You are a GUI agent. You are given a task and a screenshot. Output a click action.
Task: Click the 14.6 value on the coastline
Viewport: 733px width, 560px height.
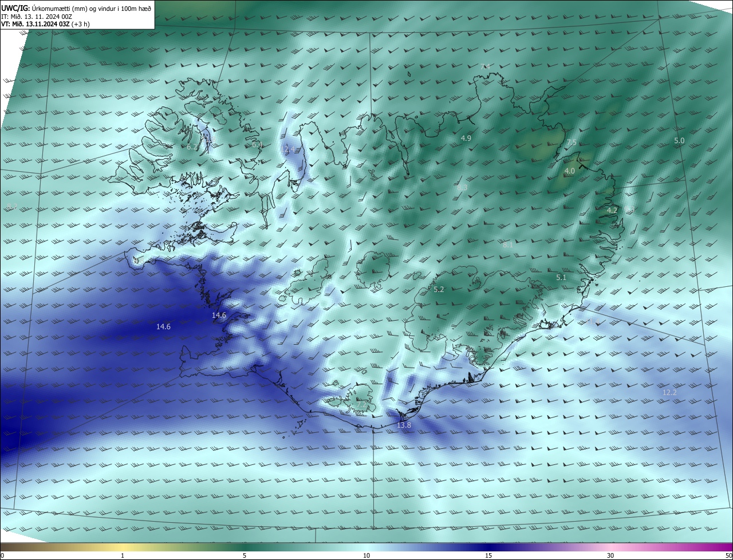[x=219, y=316]
